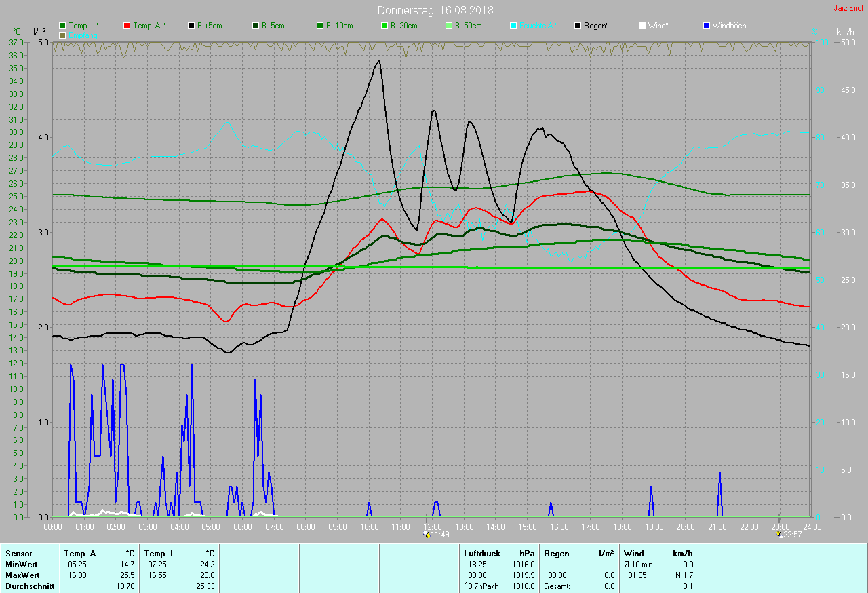Click the Temp. I. minimum time '07:25'

[x=156, y=564]
